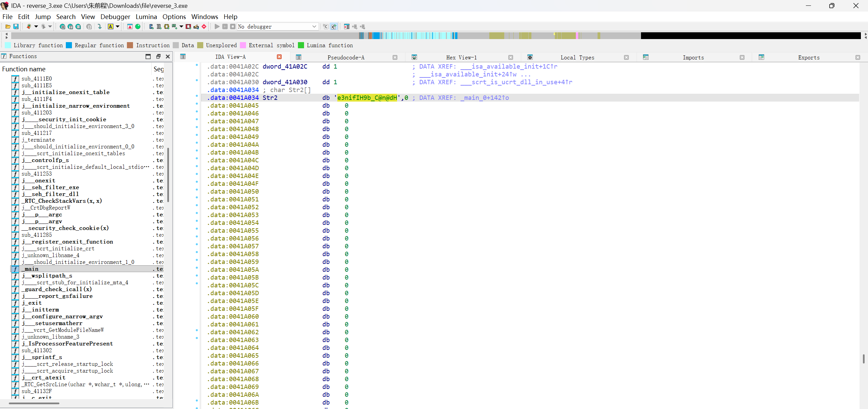This screenshot has height=409, width=868.
Task: Click the red stop-sign breakpoint icon
Action: (204, 26)
